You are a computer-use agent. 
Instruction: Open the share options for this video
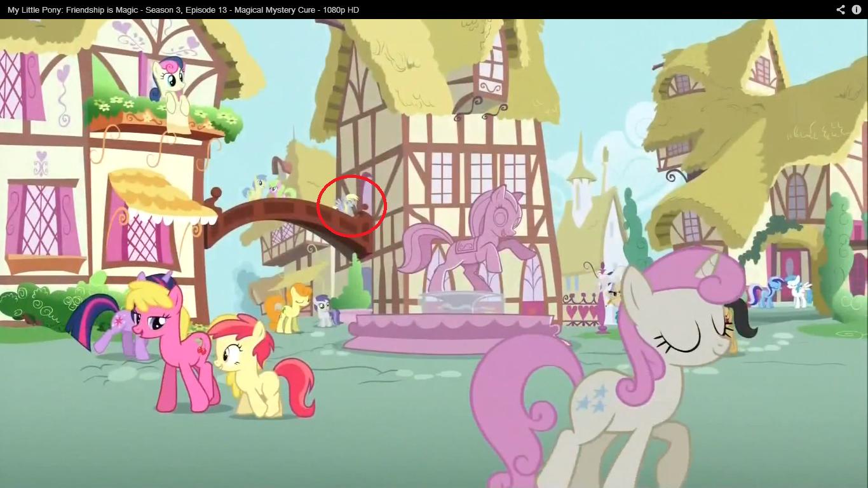coord(840,10)
